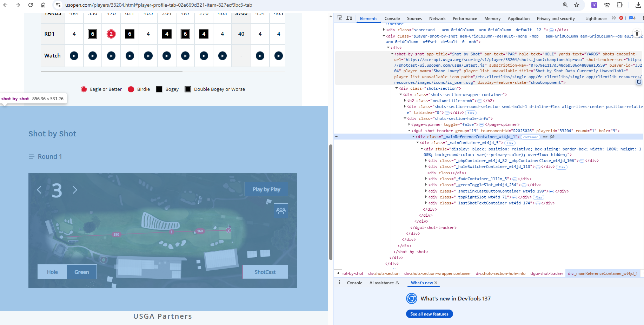Open the ShotCast button
The height and width of the screenshot is (325, 644).
265,272
